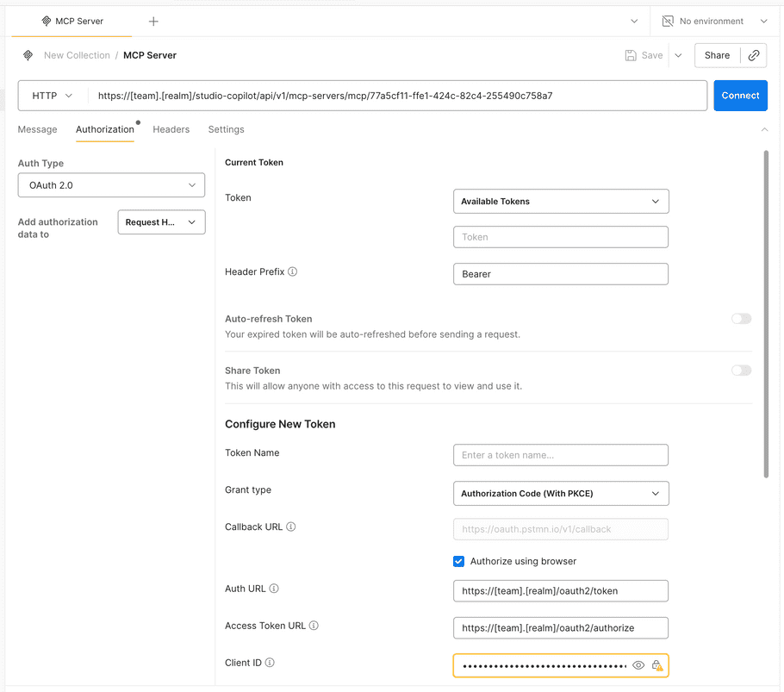Click the copy link icon beside Share
This screenshot has height=692, width=784.
(754, 55)
